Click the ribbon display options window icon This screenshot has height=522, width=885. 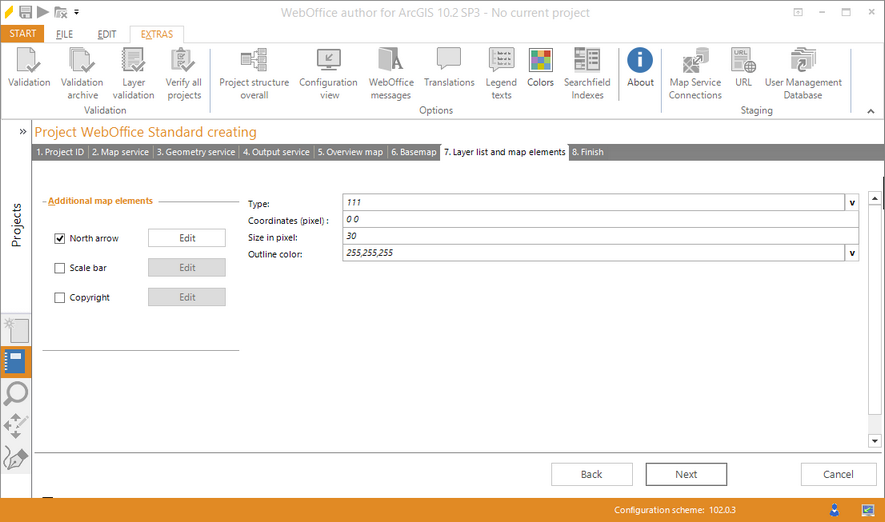pyautogui.click(x=798, y=12)
